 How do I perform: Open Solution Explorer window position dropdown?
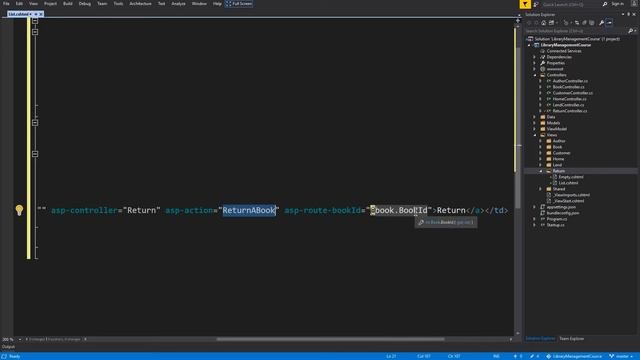pyautogui.click(x=623, y=14)
